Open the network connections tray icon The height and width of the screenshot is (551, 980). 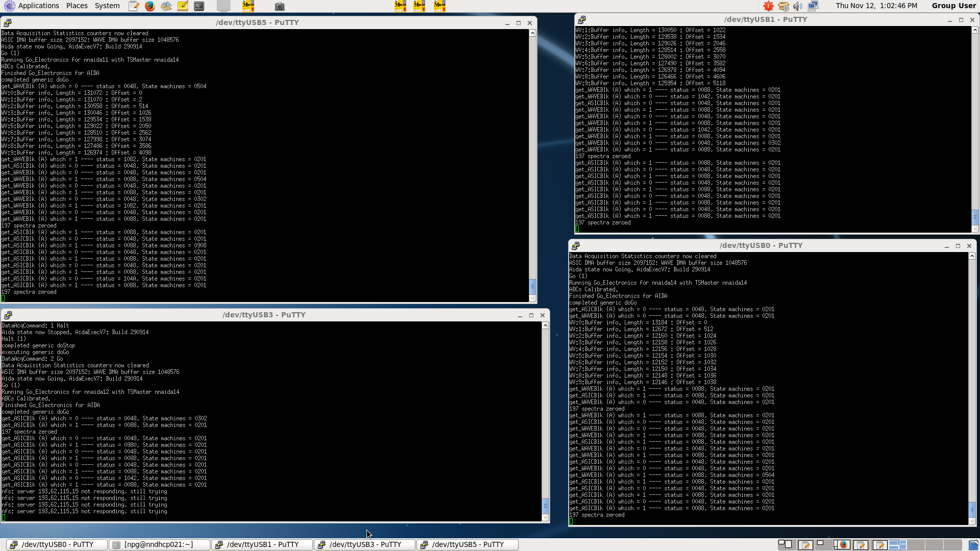[x=813, y=6]
